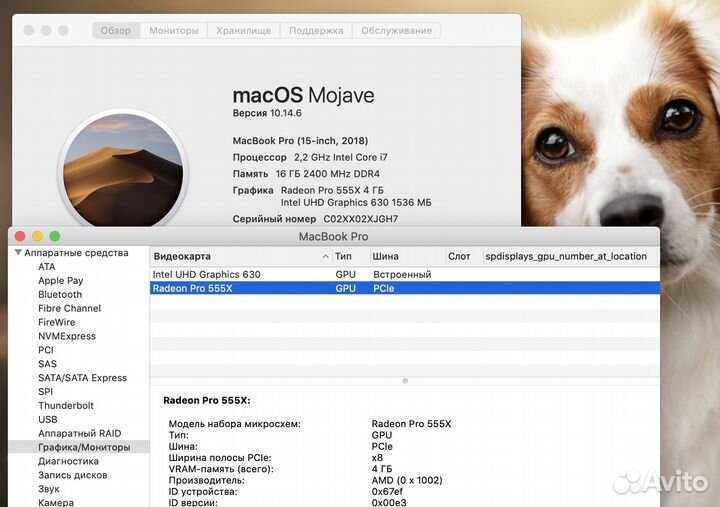The image size is (720, 507).
Task: Click the Версия 10.14.6 text
Action: coord(267,113)
